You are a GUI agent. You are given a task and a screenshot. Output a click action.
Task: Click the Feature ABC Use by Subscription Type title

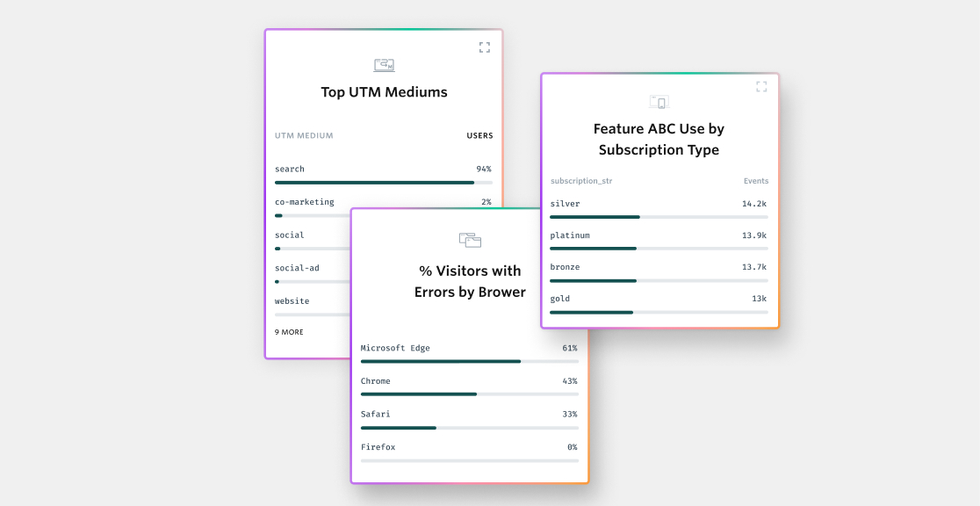[x=659, y=139]
